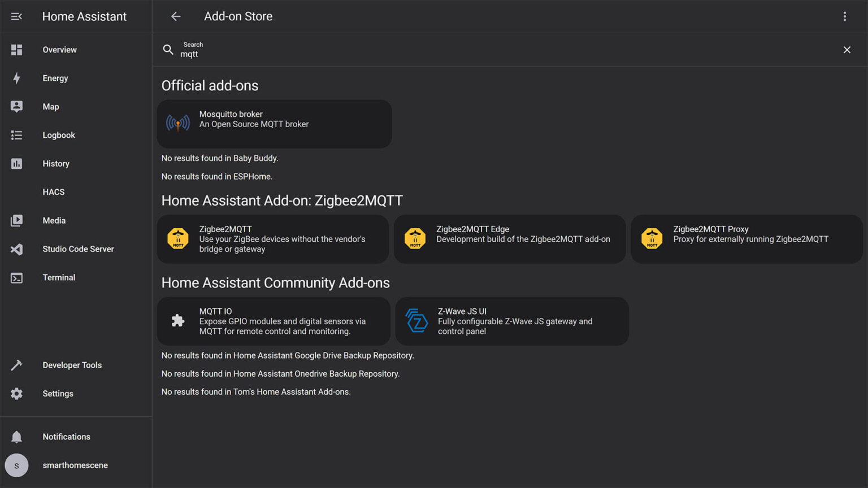This screenshot has width=868, height=488.
Task: Collapse the sidebar with the hamburger menu icon
Action: click(x=16, y=16)
